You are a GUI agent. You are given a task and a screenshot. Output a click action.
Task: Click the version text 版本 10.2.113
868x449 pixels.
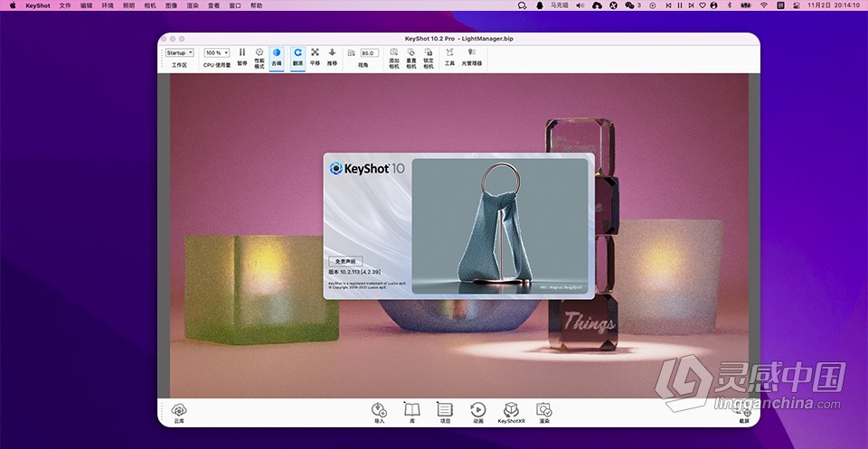(354, 273)
